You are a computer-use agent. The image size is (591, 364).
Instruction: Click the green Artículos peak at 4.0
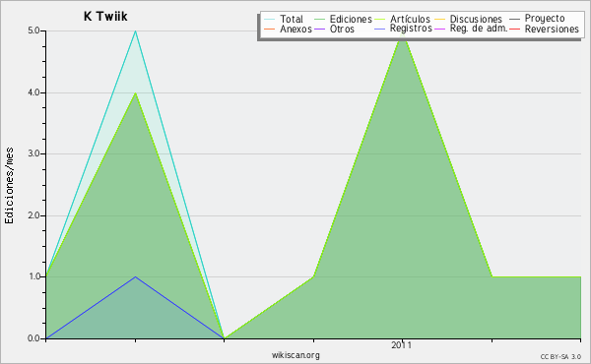(135, 93)
